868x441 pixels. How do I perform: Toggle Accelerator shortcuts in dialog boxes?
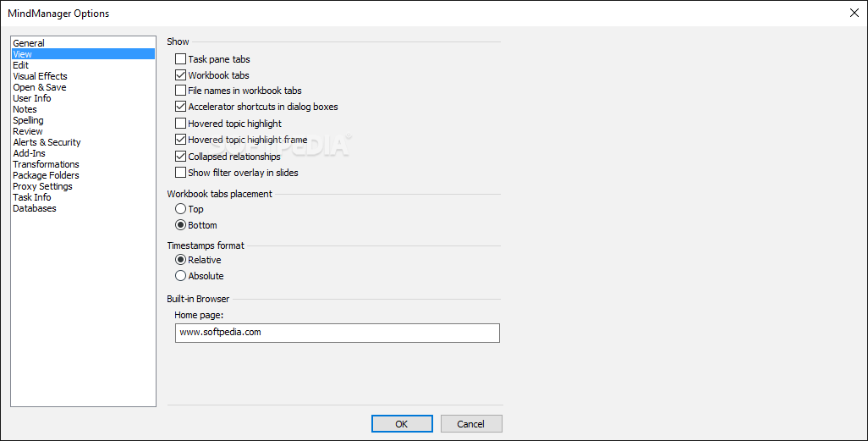pyautogui.click(x=180, y=107)
